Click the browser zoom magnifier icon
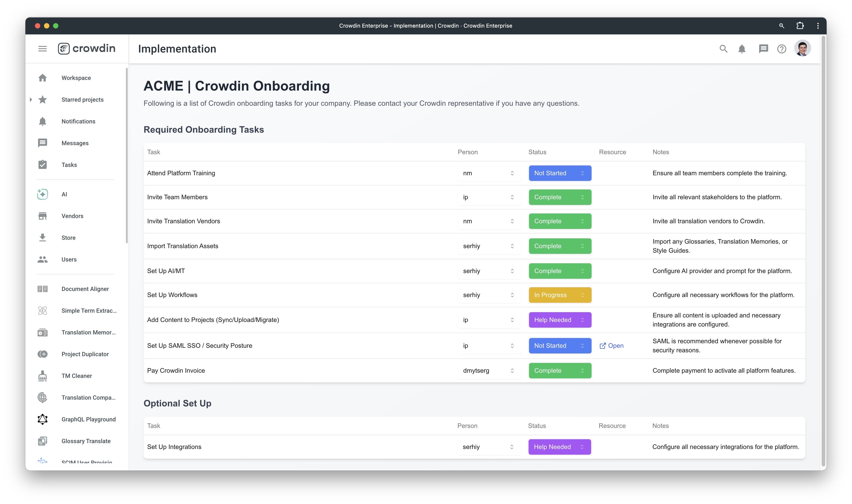The image size is (852, 504). [x=781, y=26]
